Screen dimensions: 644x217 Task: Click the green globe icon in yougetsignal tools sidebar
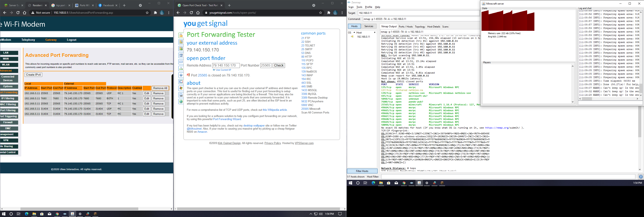(181, 101)
